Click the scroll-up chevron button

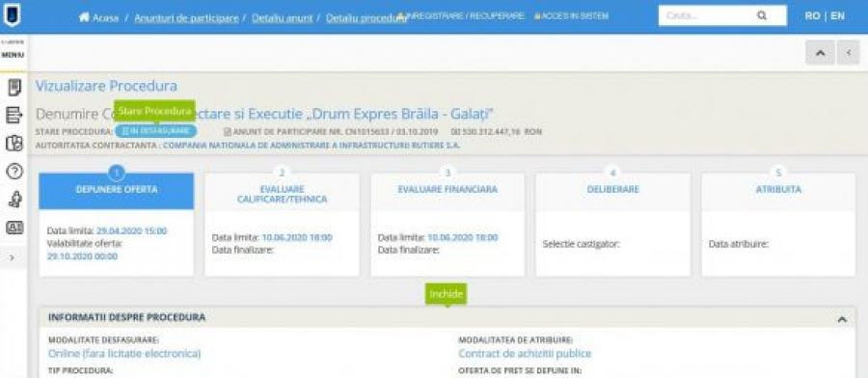820,53
